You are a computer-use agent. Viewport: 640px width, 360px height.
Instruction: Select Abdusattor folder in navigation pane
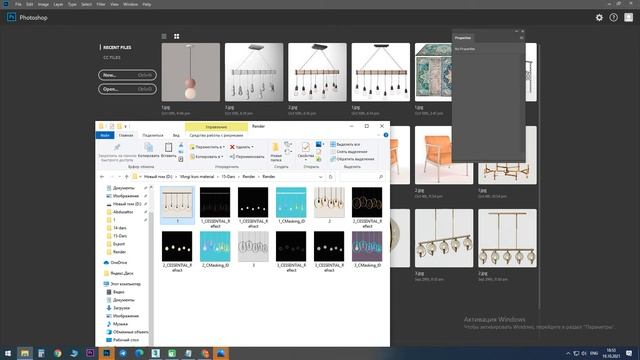click(123, 212)
